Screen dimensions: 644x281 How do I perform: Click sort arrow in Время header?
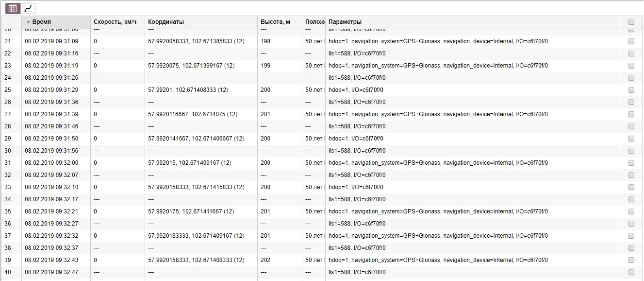point(29,22)
